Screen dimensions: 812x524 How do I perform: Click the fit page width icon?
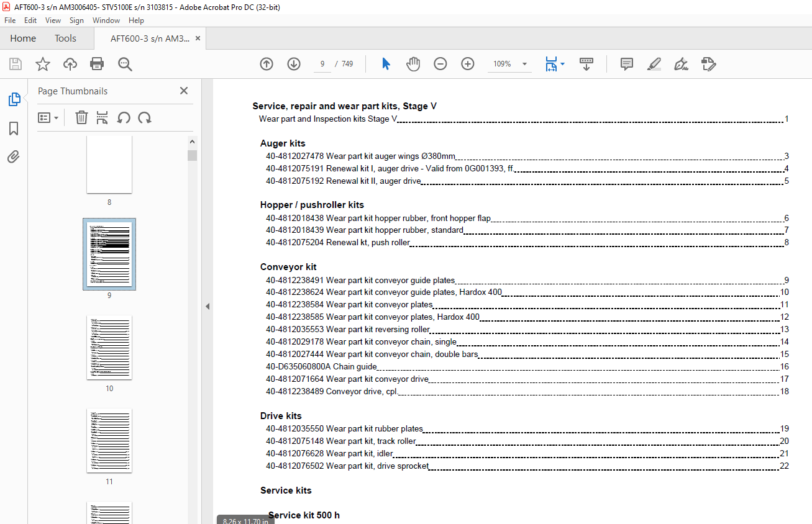[x=550, y=64]
